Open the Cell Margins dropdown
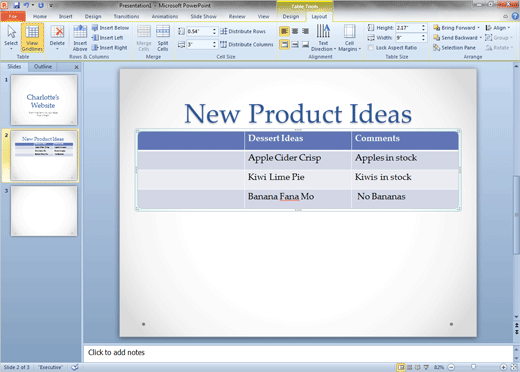 click(x=349, y=38)
